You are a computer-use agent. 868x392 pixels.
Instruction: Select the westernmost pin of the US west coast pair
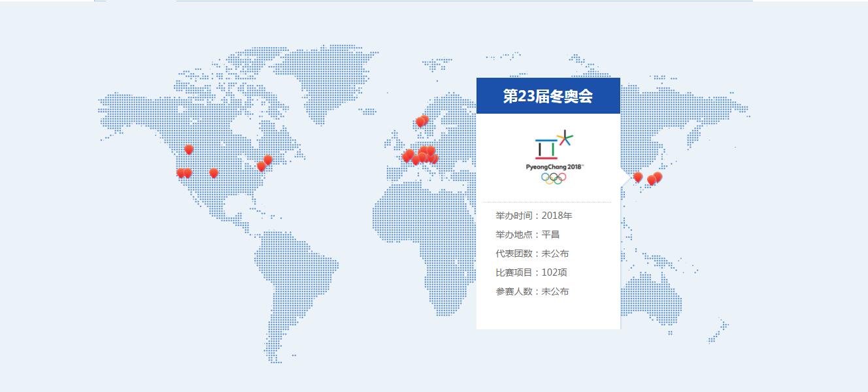[181, 172]
